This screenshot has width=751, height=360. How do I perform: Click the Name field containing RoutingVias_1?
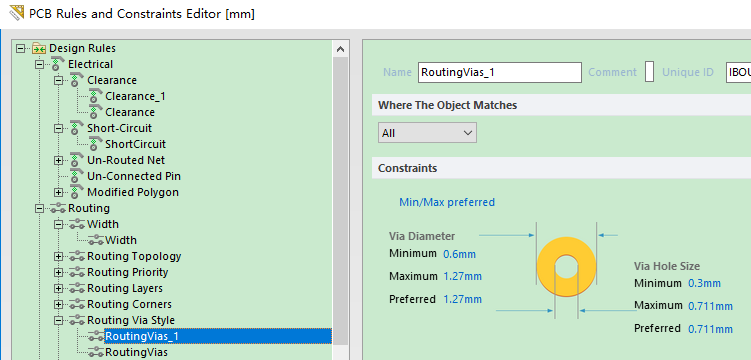pos(500,72)
